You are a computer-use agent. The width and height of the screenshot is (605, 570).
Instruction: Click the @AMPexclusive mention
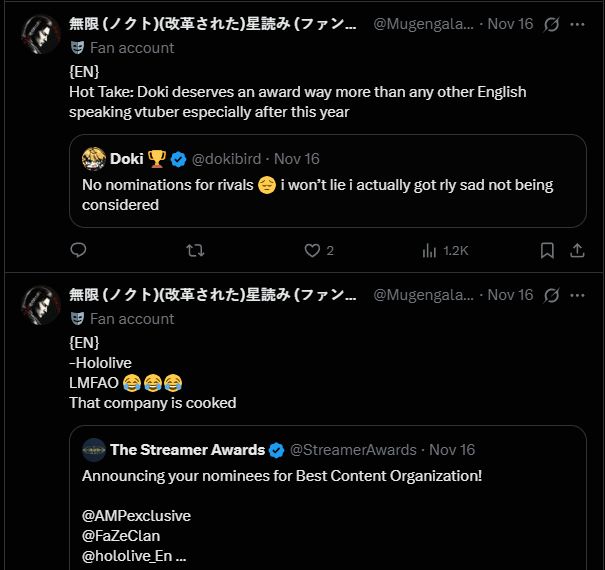[136, 516]
